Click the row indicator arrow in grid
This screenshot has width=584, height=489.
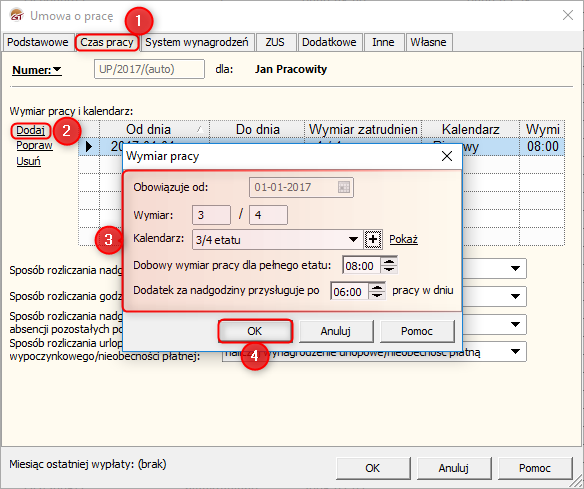point(89,146)
